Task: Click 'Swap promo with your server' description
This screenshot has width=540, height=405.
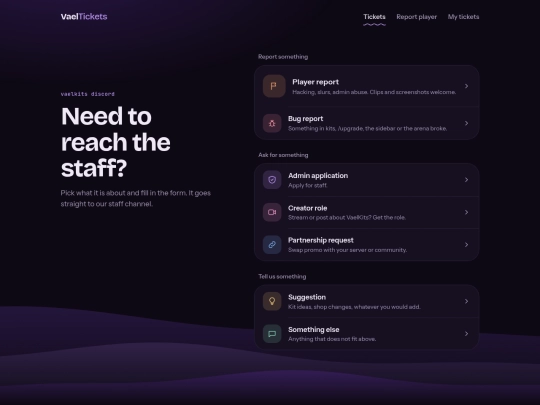Action: coord(347,250)
